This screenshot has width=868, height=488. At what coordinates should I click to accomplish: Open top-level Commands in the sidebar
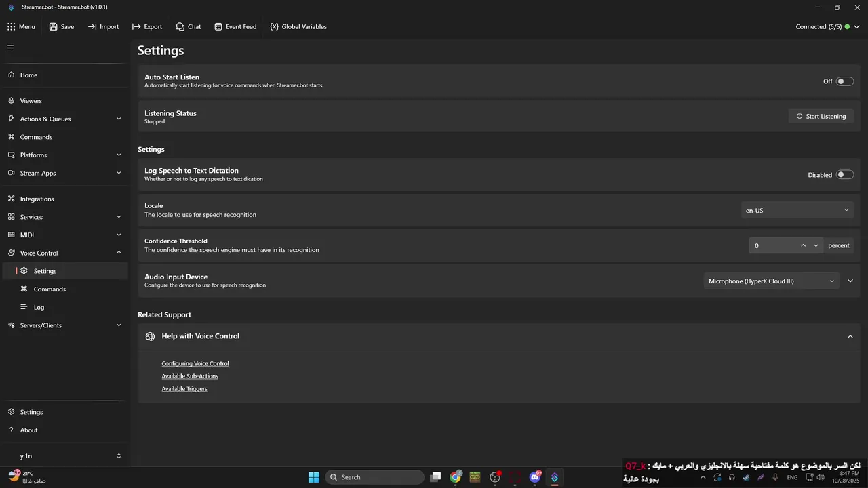(64, 137)
